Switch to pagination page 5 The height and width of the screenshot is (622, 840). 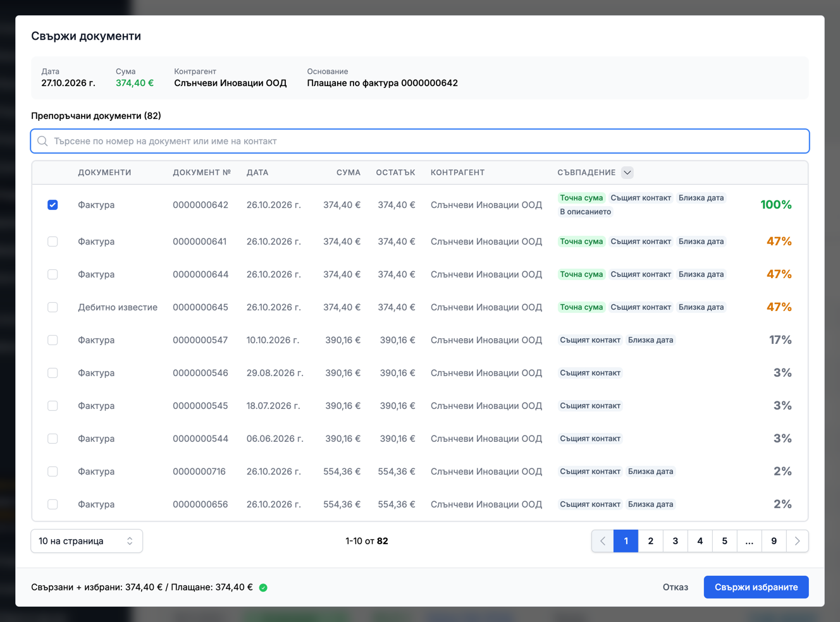724,541
